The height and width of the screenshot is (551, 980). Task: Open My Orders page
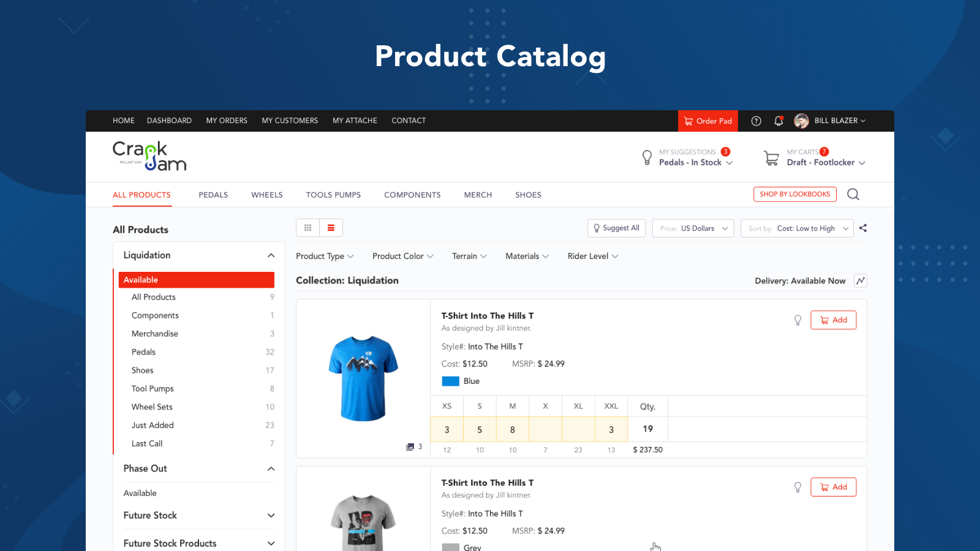[227, 121]
